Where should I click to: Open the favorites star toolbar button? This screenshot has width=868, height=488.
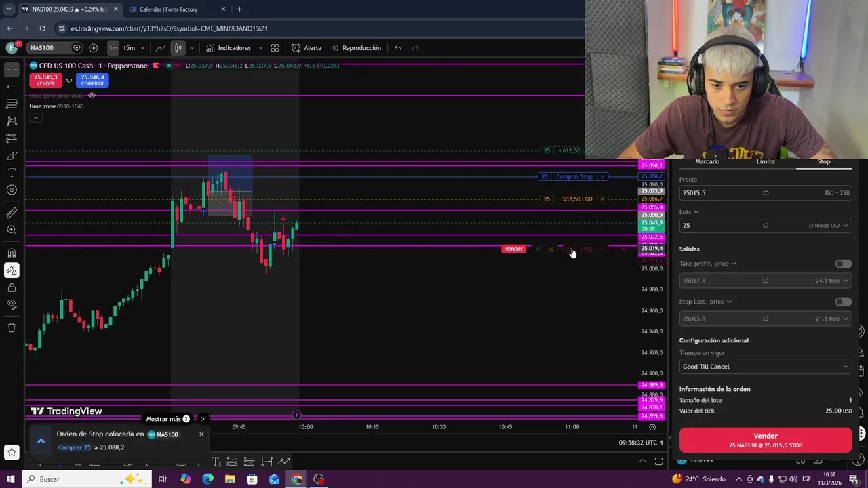tap(12, 452)
